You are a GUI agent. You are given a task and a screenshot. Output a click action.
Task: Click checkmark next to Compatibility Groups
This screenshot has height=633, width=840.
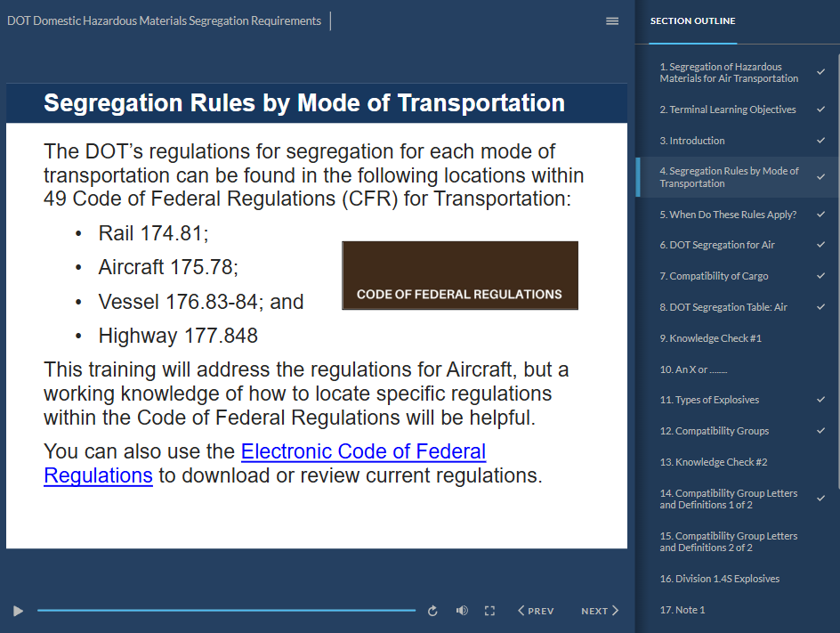click(820, 431)
